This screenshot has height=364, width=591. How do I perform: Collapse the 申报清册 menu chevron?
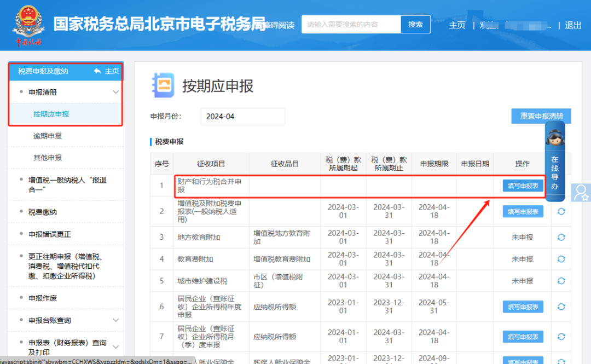click(x=115, y=92)
